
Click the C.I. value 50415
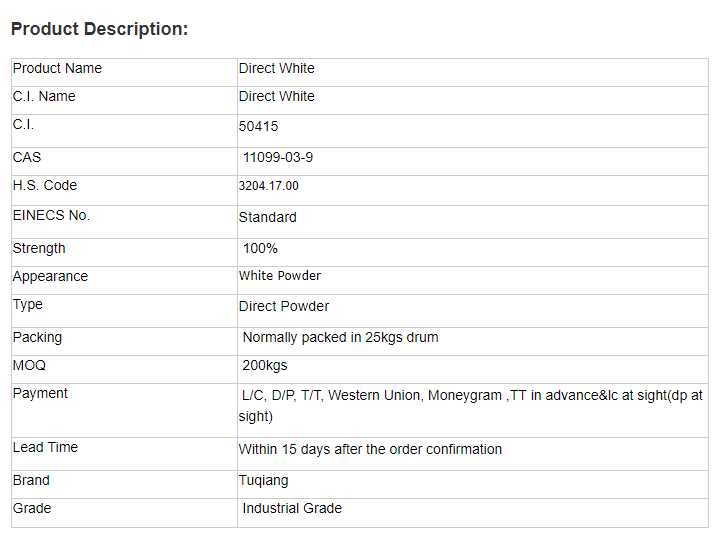click(x=258, y=127)
